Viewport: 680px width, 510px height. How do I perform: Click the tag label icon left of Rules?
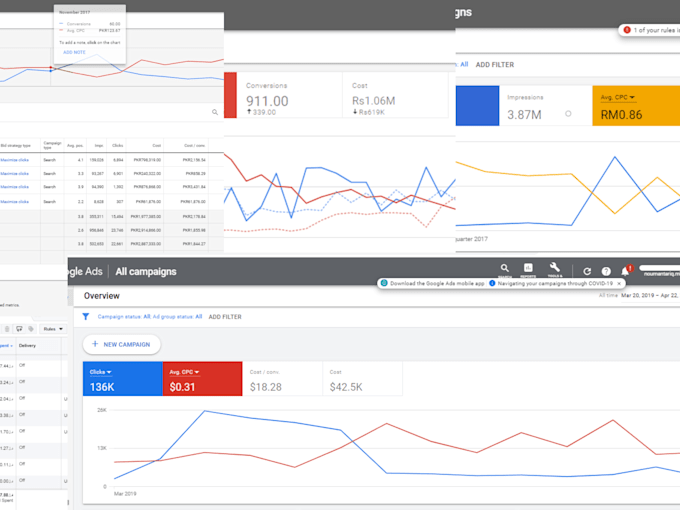click(31, 329)
